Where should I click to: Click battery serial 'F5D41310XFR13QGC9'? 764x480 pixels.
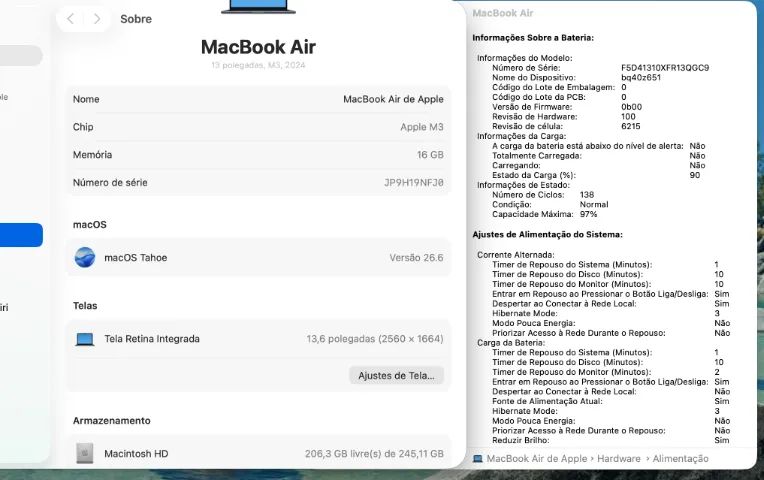point(665,68)
